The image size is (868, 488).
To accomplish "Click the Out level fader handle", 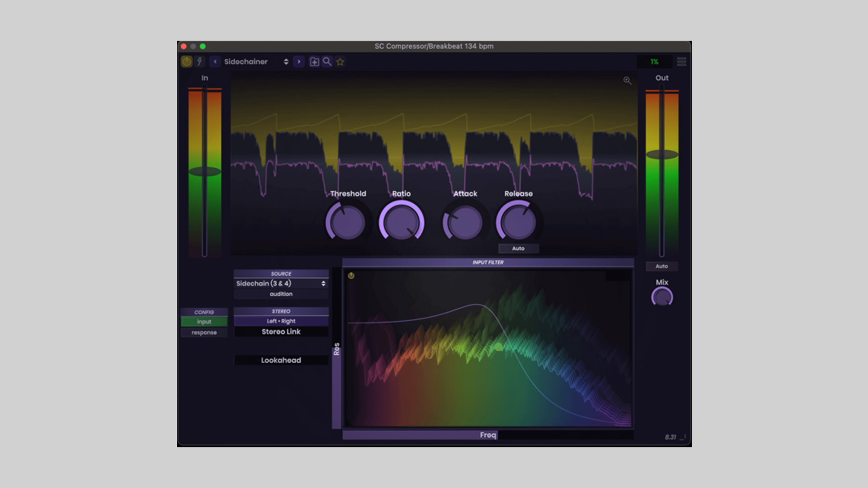I will coord(662,155).
